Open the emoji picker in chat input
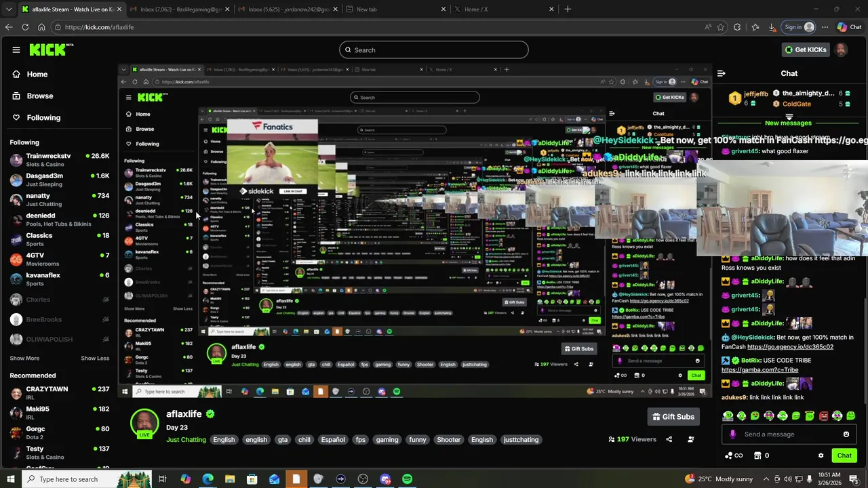 (x=846, y=434)
